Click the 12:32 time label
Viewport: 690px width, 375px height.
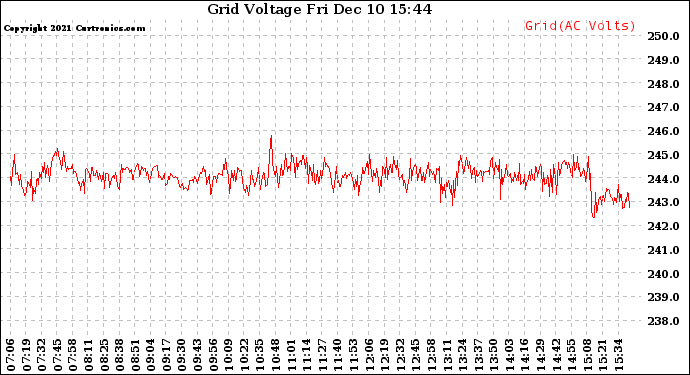(401, 355)
